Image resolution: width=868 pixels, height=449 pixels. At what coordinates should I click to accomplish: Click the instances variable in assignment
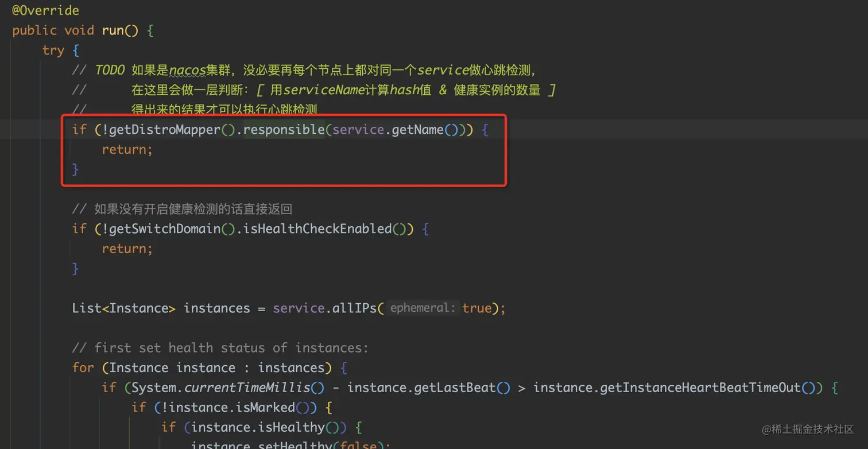[217, 308]
